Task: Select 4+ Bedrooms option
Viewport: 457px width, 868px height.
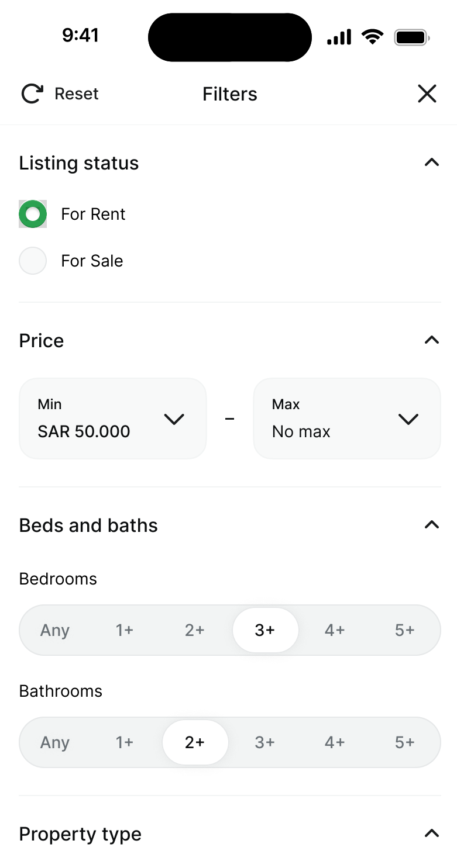Action: 335,630
